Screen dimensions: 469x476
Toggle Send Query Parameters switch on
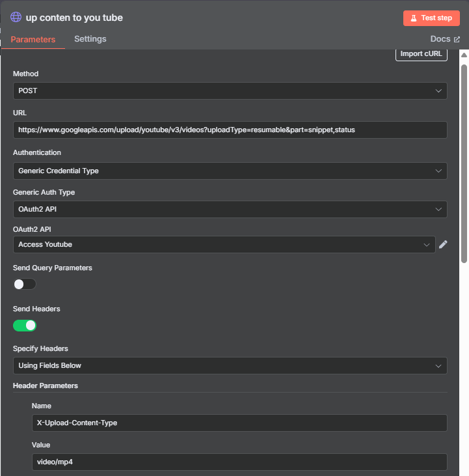click(25, 284)
